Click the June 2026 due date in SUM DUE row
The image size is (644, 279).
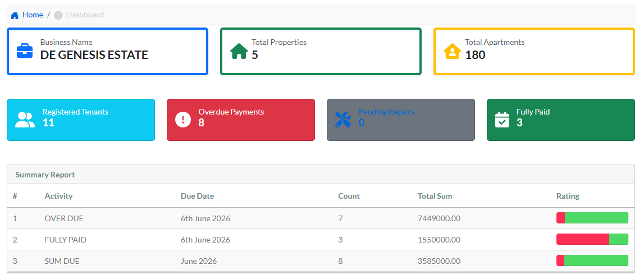tap(199, 261)
